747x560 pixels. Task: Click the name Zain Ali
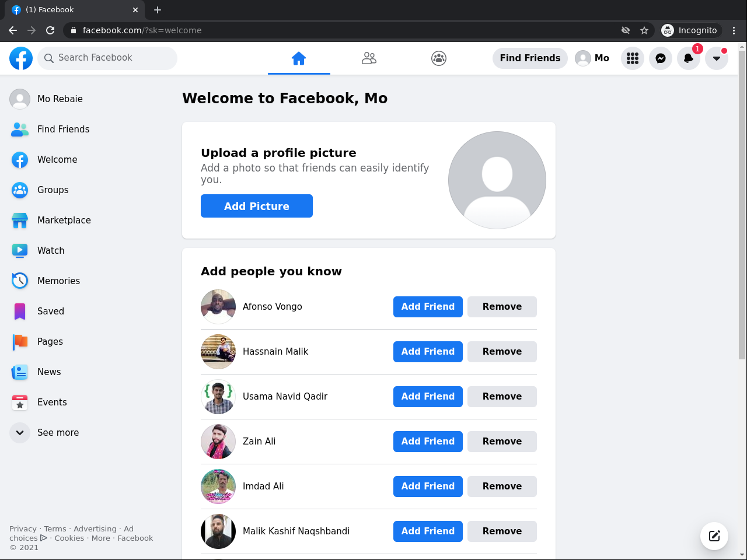[259, 442]
